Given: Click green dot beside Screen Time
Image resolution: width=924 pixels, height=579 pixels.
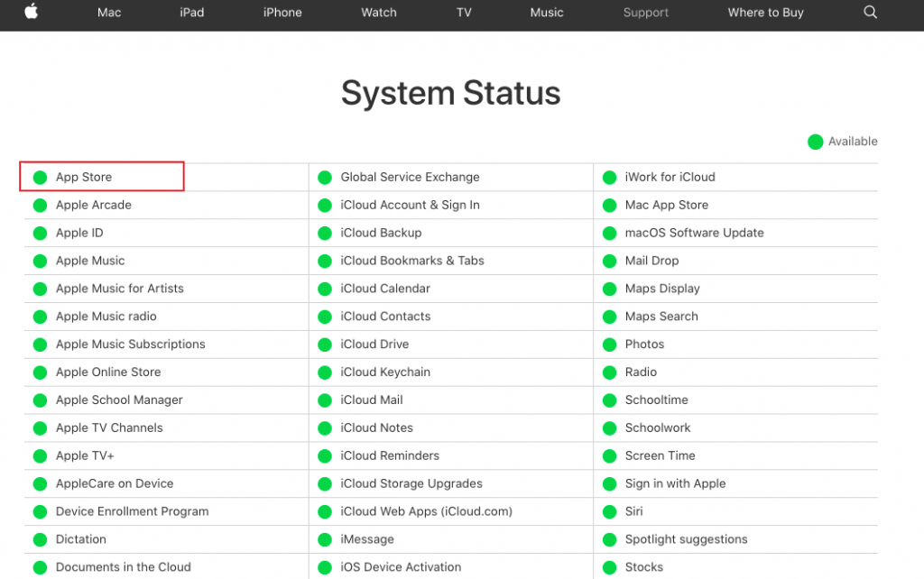Looking at the screenshot, I should (x=609, y=456).
